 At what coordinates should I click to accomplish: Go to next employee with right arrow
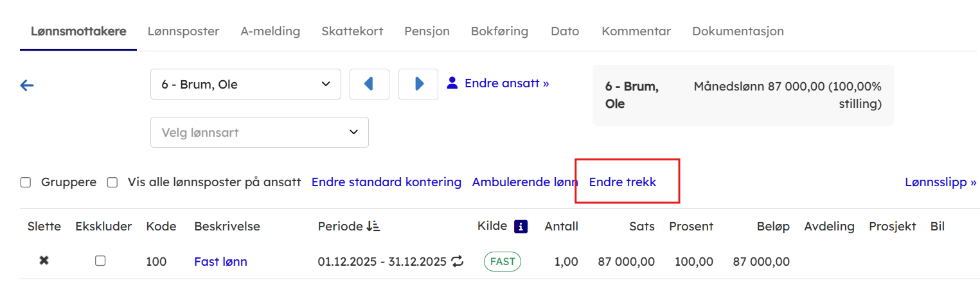tap(418, 84)
